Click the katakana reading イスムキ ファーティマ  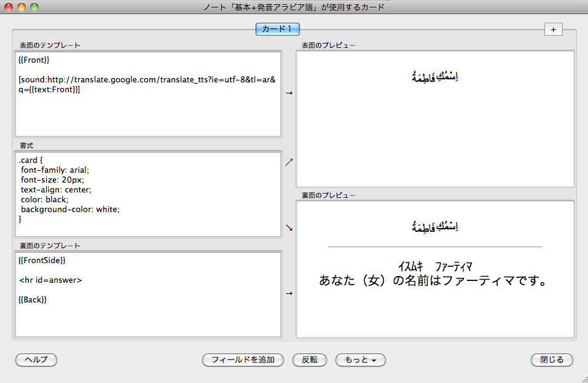(435, 266)
